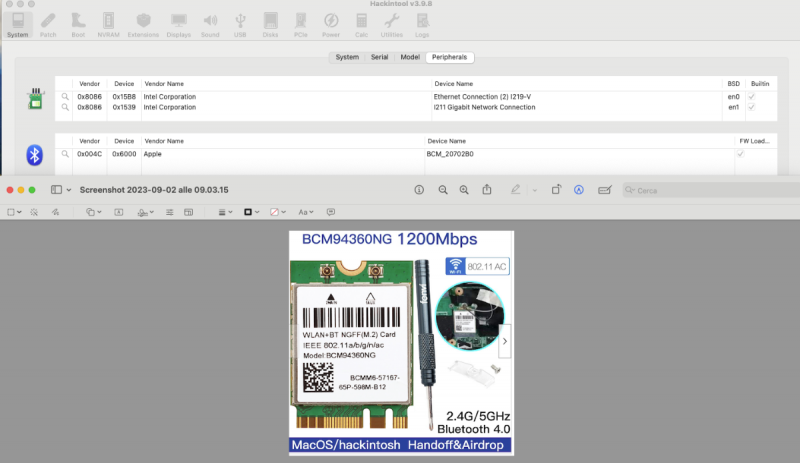
Task: Open the Adjust Size tool
Action: tap(188, 212)
